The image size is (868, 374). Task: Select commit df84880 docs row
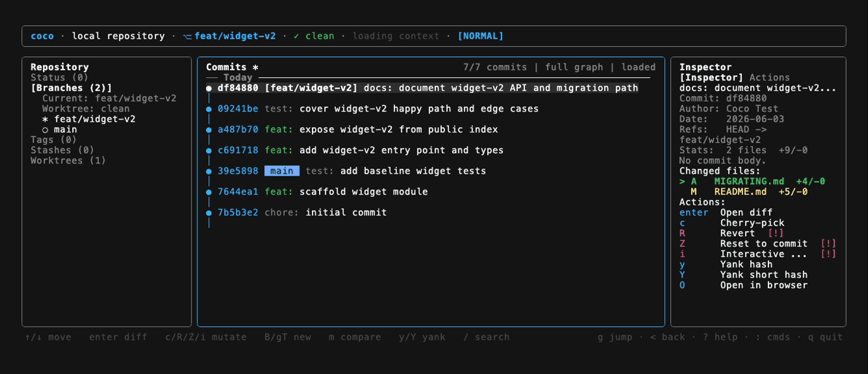coord(422,88)
